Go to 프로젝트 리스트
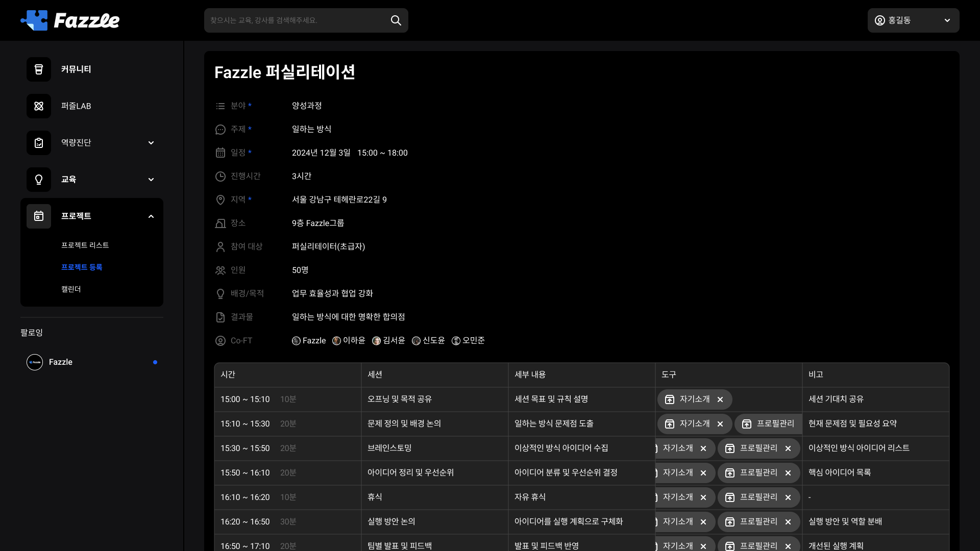The height and width of the screenshot is (551, 980). click(x=85, y=245)
